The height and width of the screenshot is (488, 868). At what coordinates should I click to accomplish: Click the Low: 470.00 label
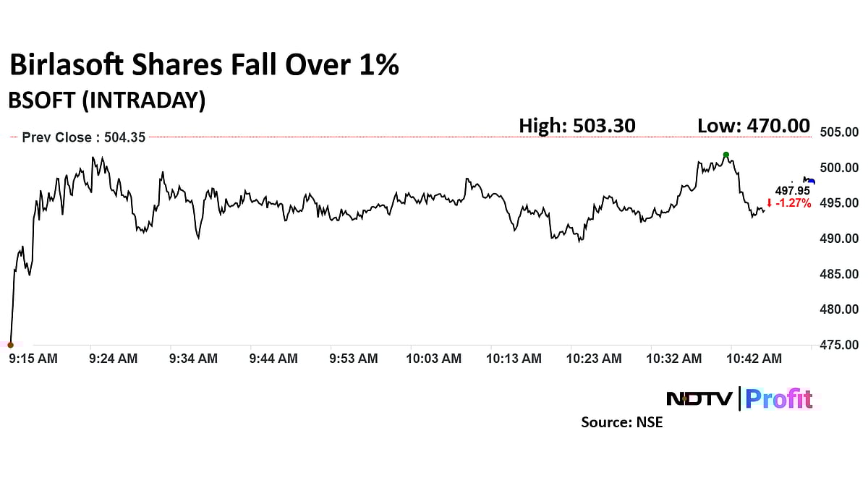[753, 126]
